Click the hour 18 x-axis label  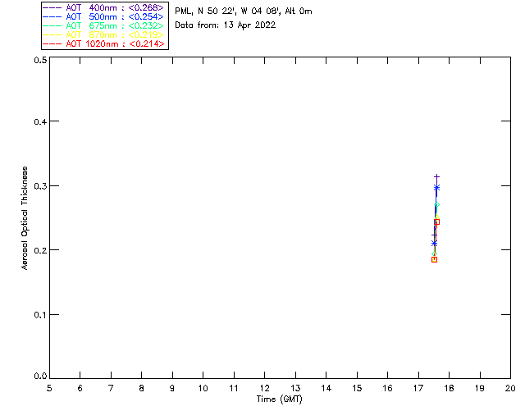(449, 388)
